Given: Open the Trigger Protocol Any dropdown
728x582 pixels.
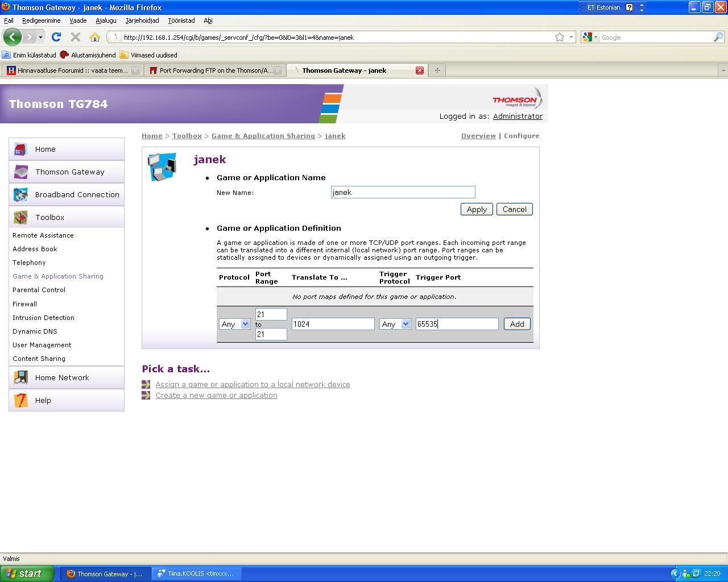Looking at the screenshot, I should tap(395, 324).
